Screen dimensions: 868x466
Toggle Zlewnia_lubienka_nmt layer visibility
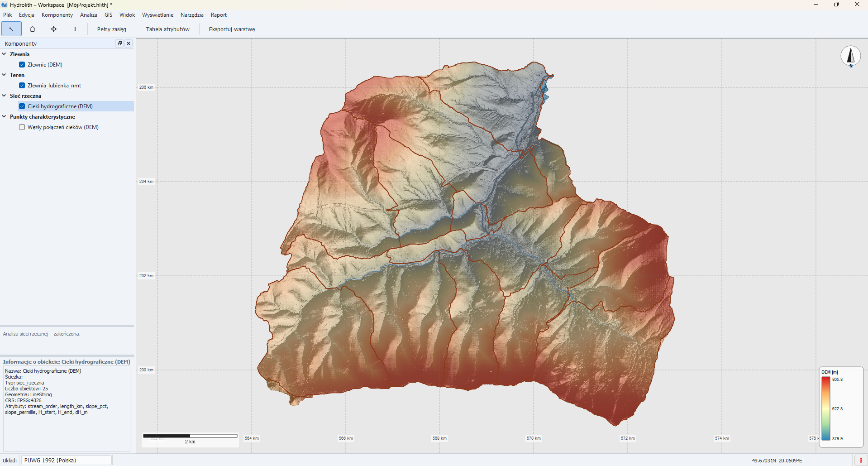tap(22, 86)
